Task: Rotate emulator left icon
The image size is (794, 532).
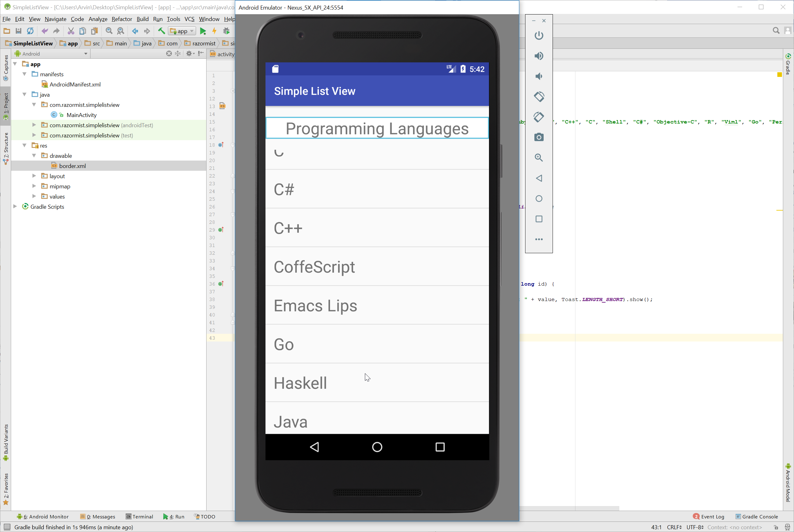Action: 539,96
